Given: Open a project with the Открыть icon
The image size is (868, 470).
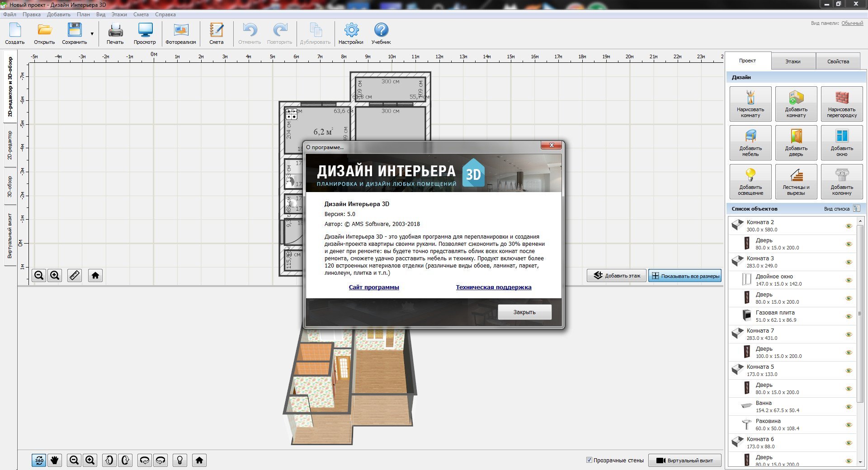Looking at the screenshot, I should coord(44,34).
